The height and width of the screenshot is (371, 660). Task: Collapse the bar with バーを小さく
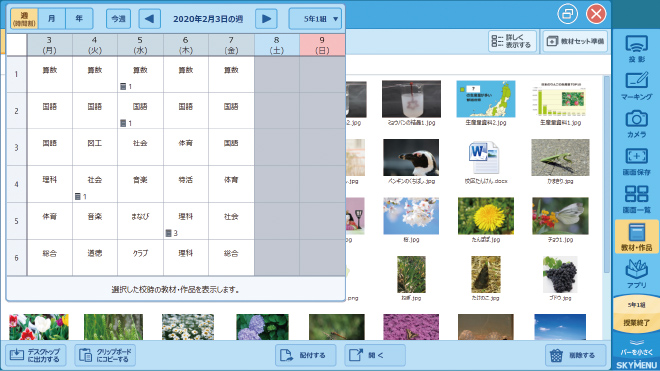(636, 348)
